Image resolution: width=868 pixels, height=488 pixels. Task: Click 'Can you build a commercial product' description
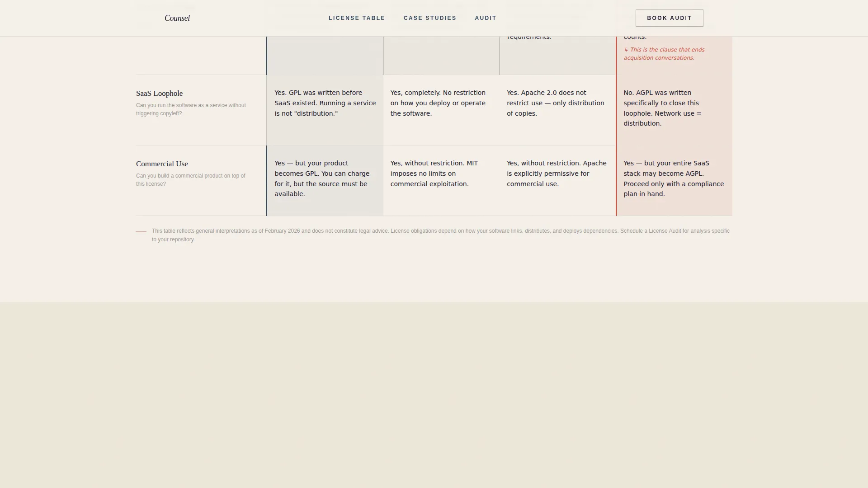191,180
